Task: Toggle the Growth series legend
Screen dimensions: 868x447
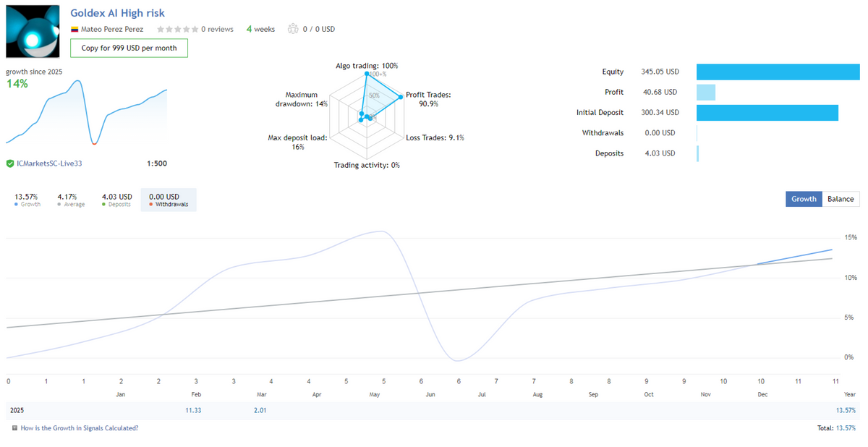Action: [x=27, y=200]
